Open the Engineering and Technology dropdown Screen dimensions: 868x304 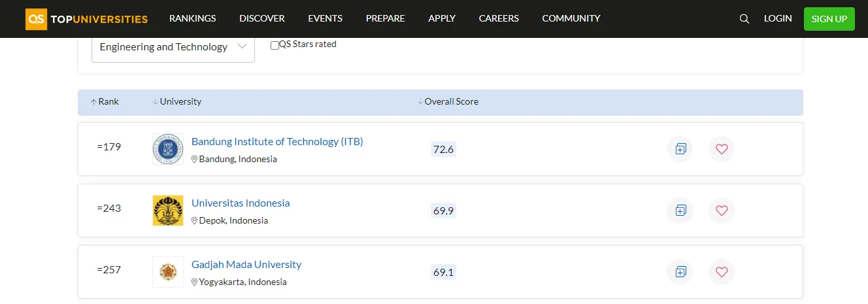173,47
